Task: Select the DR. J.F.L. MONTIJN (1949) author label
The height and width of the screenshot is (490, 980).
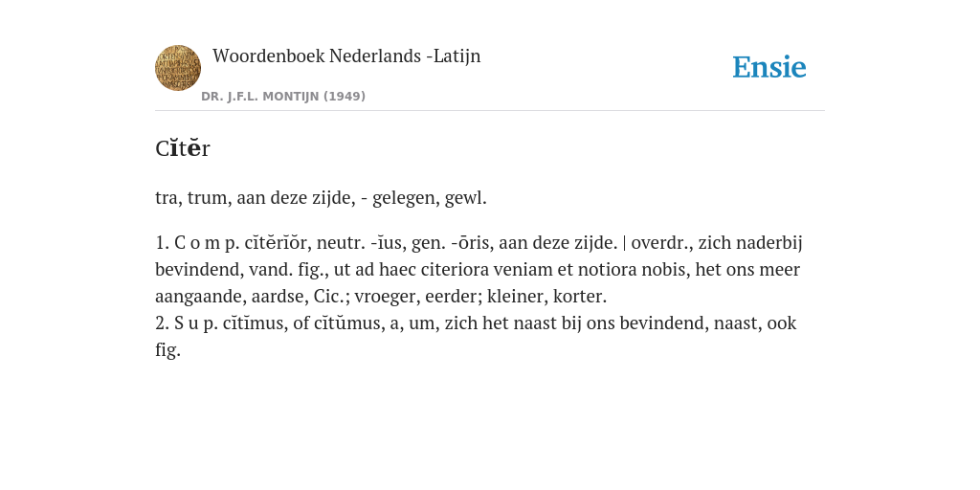Action: click(x=283, y=97)
